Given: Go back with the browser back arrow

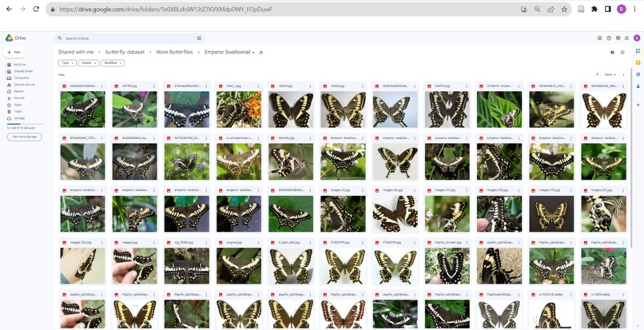Looking at the screenshot, I should [x=9, y=9].
